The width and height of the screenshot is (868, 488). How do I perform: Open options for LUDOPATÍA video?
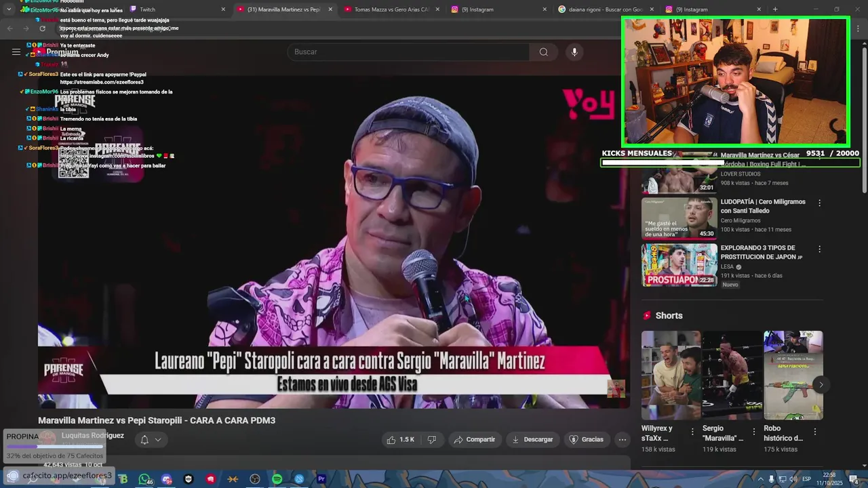tap(819, 203)
